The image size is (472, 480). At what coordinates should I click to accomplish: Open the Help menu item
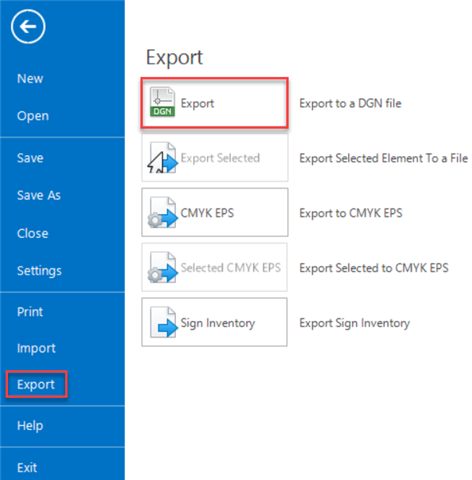pos(30,426)
